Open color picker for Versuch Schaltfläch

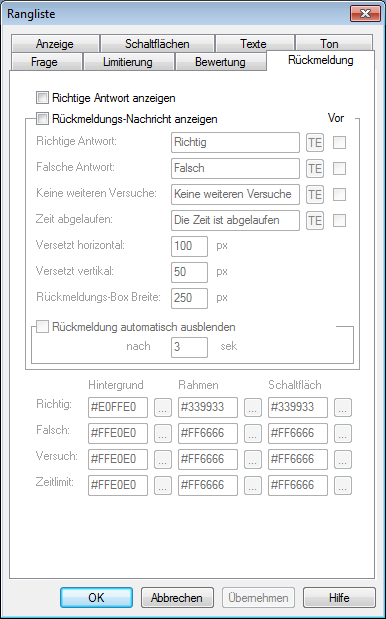[x=343, y=459]
